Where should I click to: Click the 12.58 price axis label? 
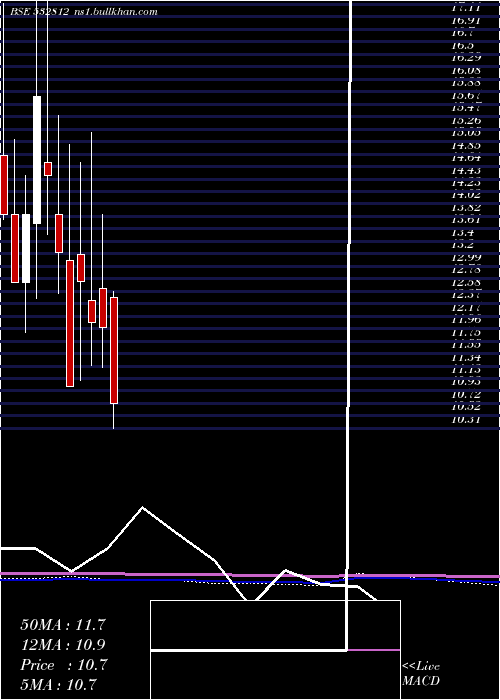(x=466, y=282)
